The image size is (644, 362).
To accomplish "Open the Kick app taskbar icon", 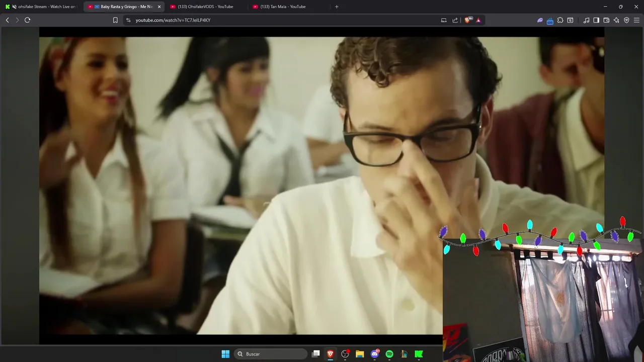I will tap(419, 354).
